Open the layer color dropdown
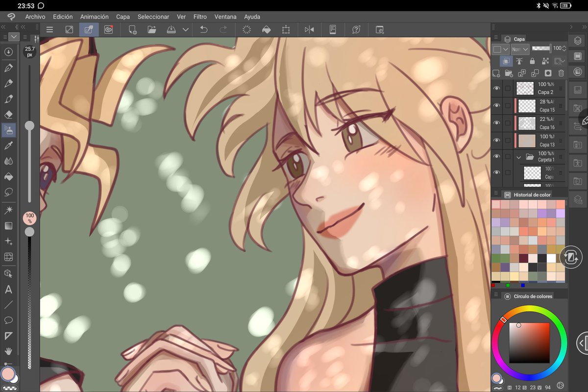Screen dimensions: 588x392 pyautogui.click(x=500, y=49)
